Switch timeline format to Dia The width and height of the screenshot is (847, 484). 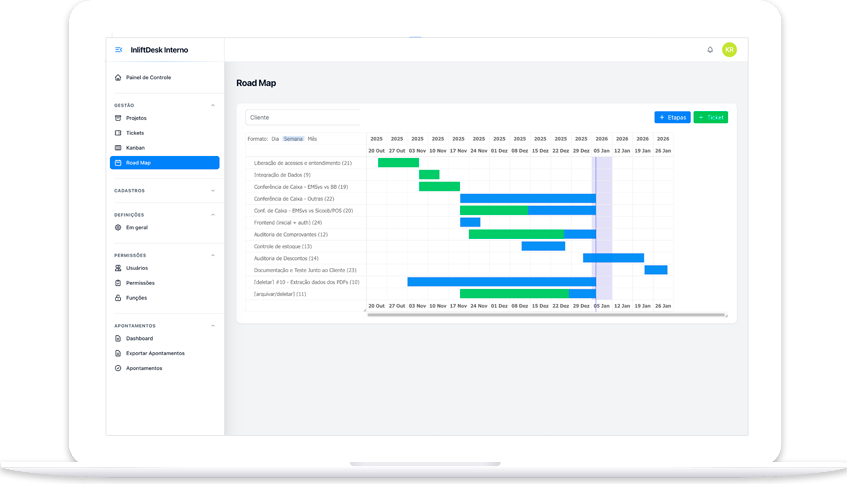click(275, 139)
